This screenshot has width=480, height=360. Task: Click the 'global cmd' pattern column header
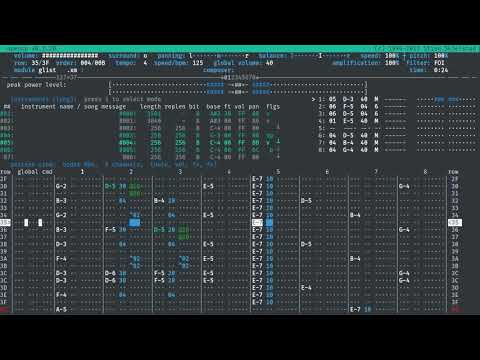click(x=35, y=172)
